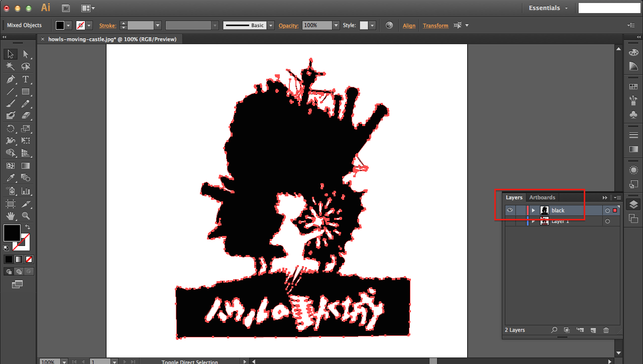The width and height of the screenshot is (643, 364).
Task: Open Adobe Bridge via the Br icon
Action: 66,8
